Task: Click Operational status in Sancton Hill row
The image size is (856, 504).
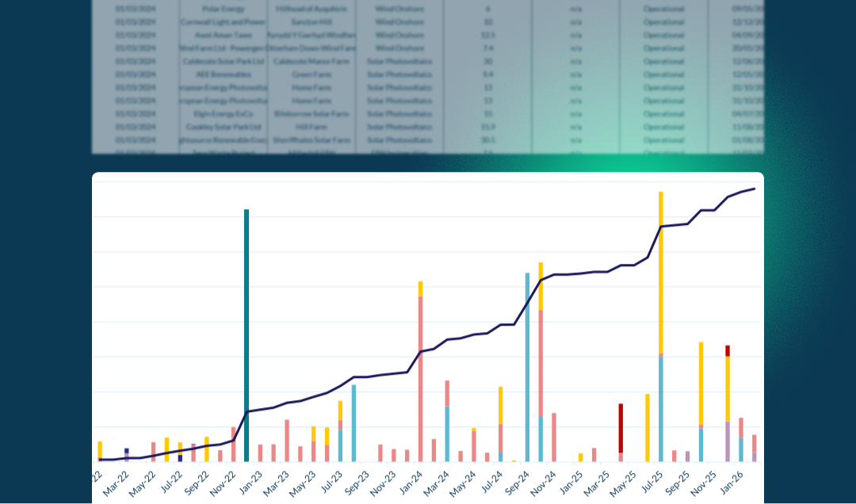Action: (x=664, y=22)
